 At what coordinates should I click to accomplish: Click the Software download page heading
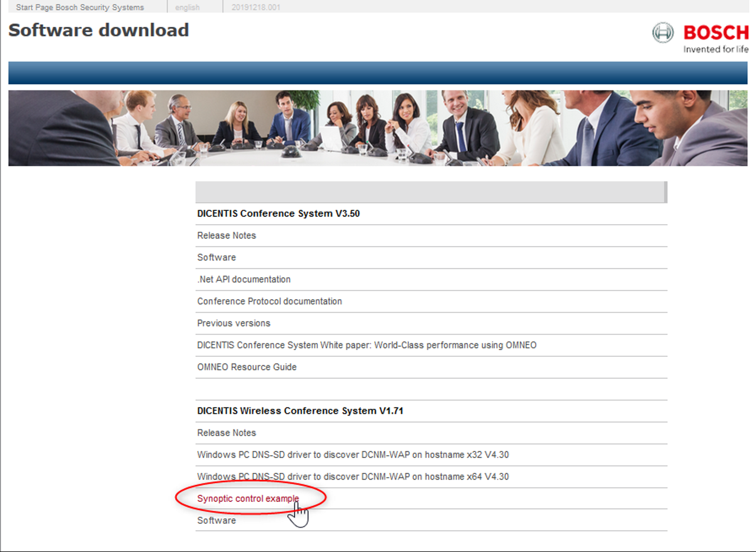pos(99,30)
